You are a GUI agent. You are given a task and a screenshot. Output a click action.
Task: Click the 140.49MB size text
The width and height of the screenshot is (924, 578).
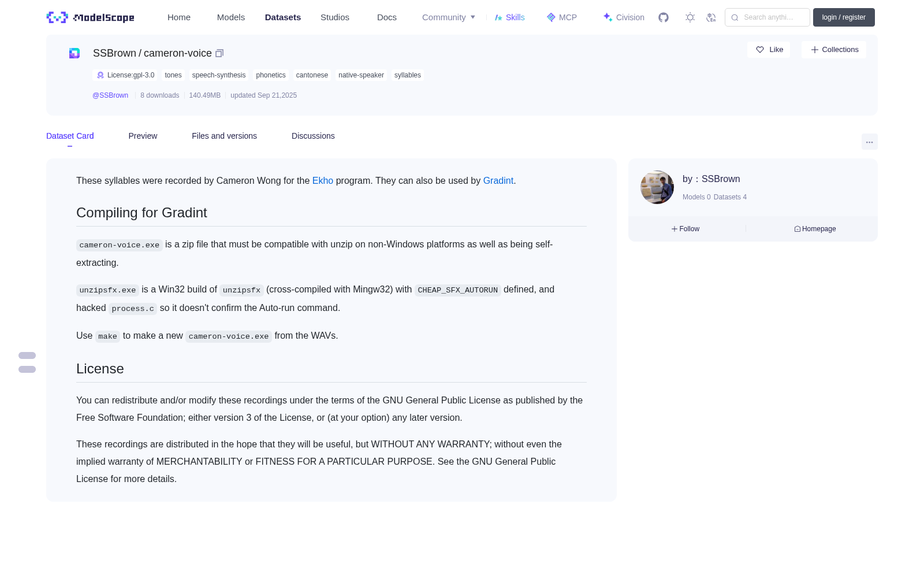[205, 95]
